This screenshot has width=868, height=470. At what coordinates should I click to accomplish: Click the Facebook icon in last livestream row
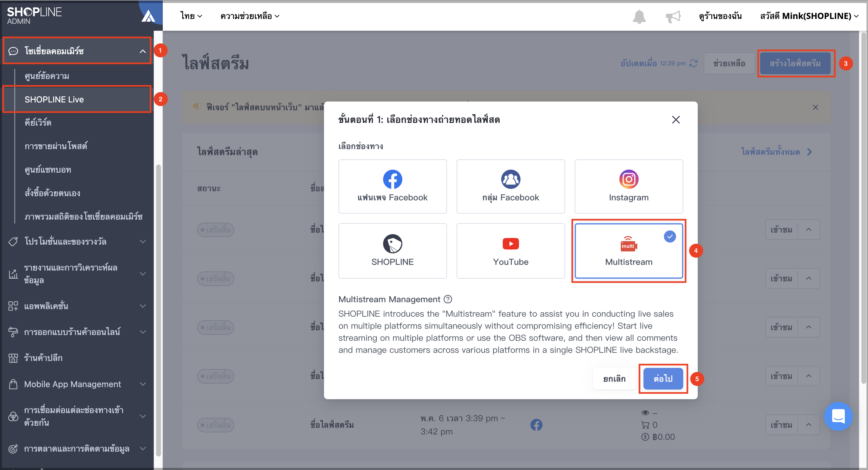536,425
